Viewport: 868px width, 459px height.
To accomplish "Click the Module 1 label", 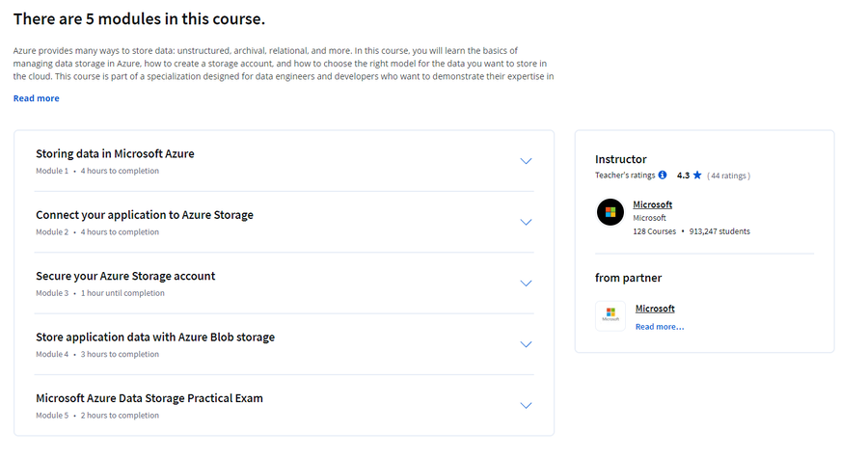I will [52, 171].
